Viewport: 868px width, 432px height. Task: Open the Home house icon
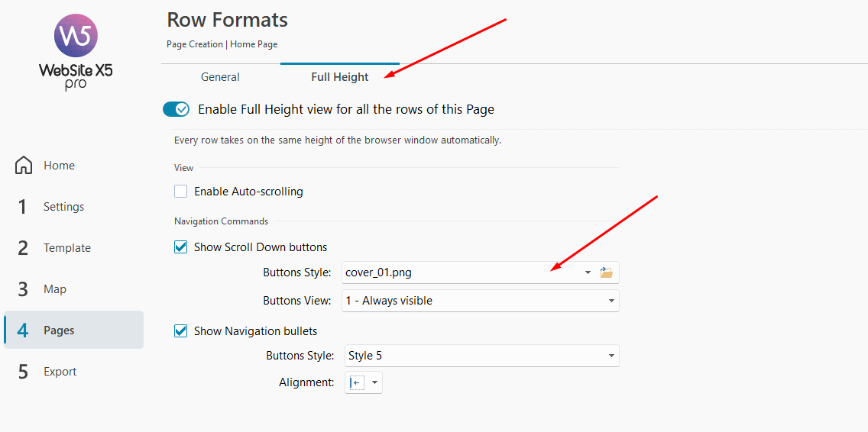(23, 166)
